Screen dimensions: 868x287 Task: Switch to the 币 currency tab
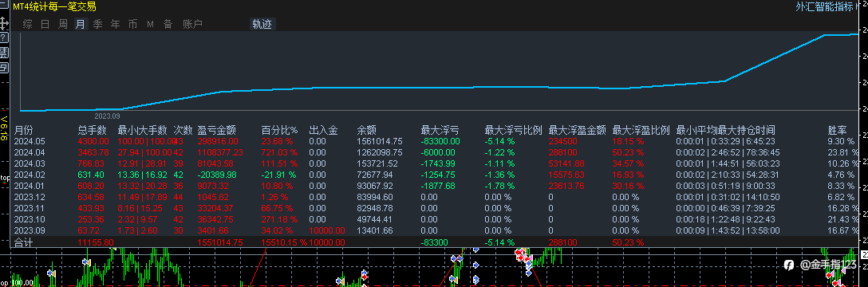coord(133,25)
